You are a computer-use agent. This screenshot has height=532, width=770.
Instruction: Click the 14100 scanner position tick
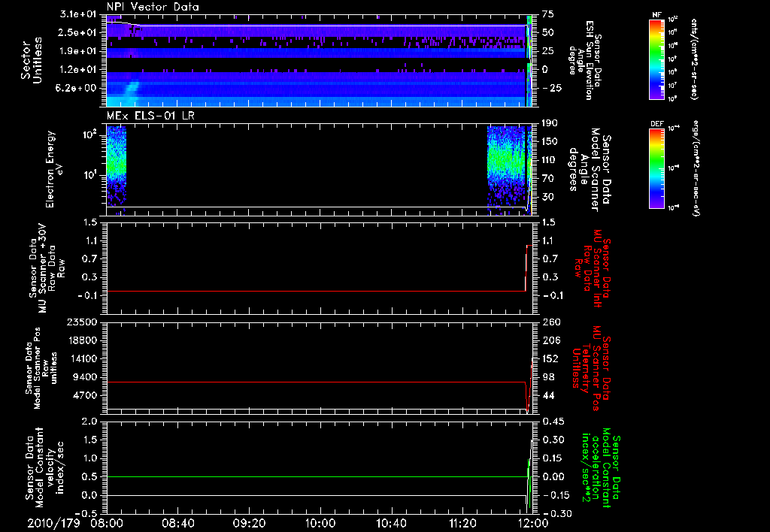pos(81,358)
